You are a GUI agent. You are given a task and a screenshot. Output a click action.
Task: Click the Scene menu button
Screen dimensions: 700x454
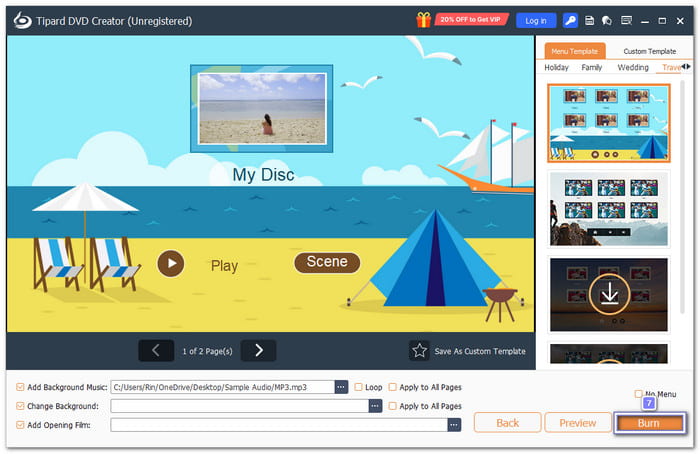(327, 262)
